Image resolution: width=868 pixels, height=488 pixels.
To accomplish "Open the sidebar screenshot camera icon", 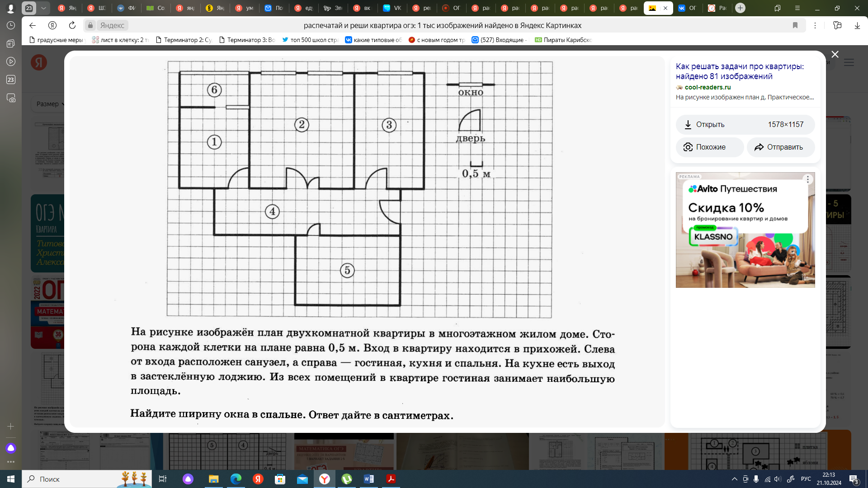I will tap(11, 98).
